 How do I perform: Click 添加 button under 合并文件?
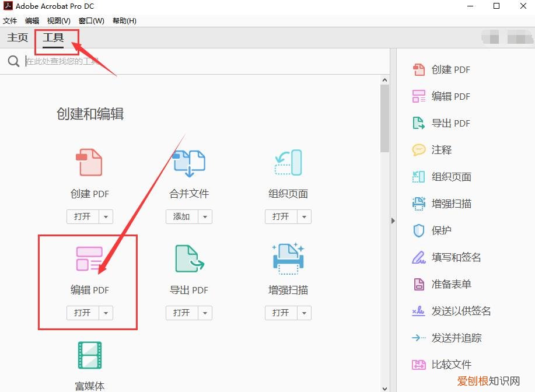pyautogui.click(x=182, y=216)
